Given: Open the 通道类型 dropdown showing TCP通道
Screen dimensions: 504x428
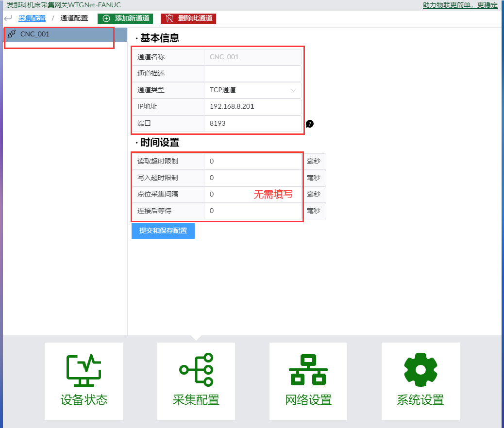Looking at the screenshot, I should (252, 90).
